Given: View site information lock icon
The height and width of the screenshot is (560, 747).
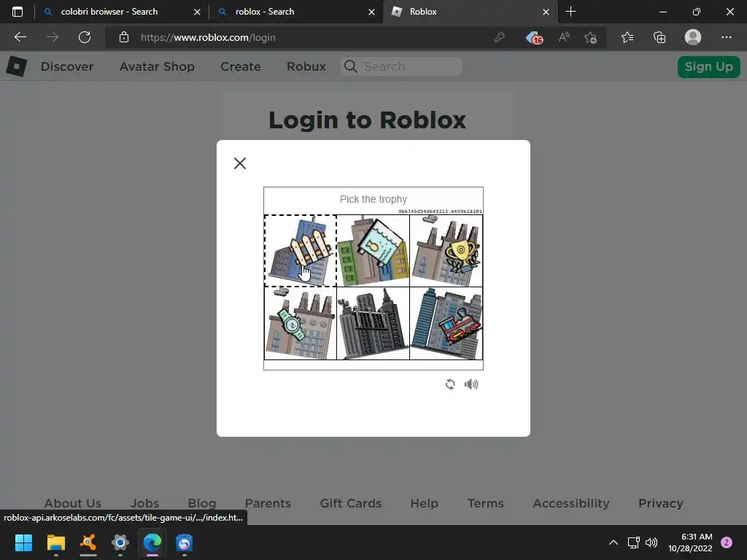Looking at the screenshot, I should 124,37.
